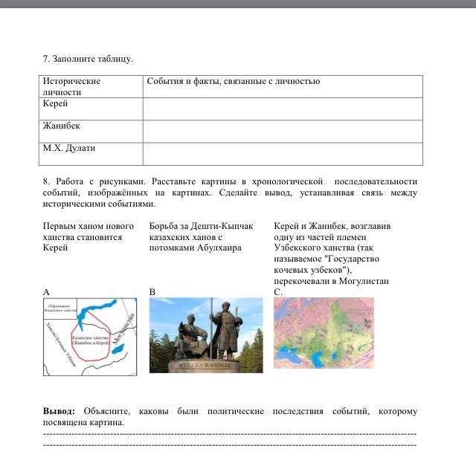Click the heading '7. Заполните таблицу.'
This screenshot has height=475, width=476.
pos(88,59)
